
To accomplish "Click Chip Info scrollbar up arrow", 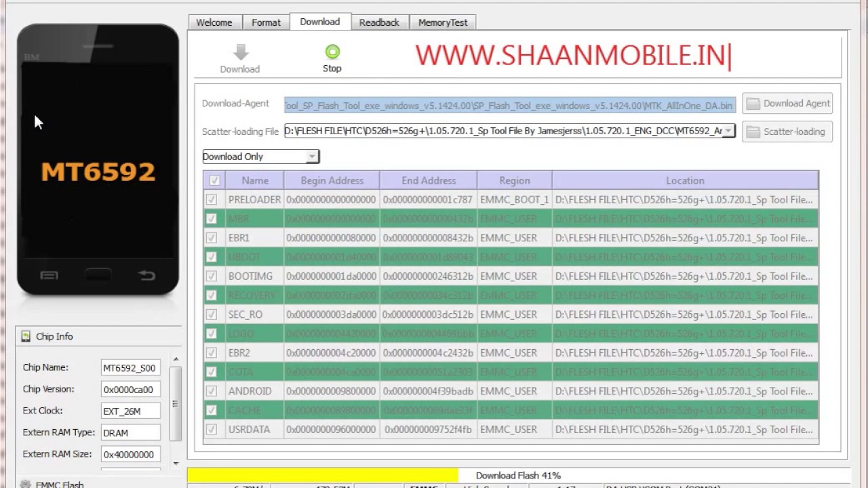I will click(176, 359).
